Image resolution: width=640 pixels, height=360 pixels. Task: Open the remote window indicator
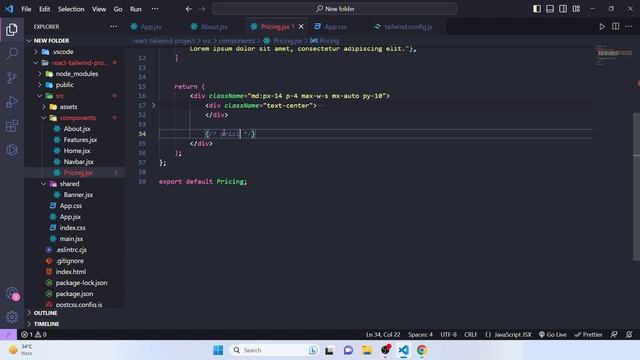click(x=8, y=334)
